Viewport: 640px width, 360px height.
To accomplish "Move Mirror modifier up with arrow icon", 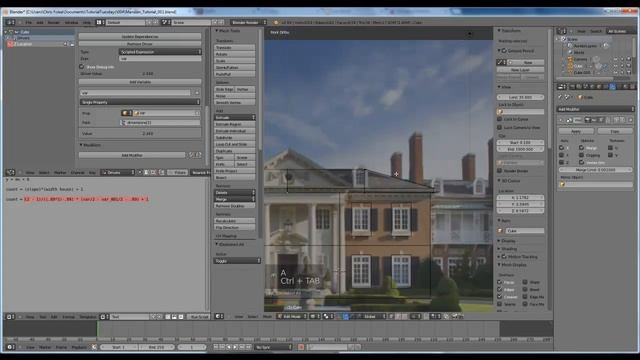I will coord(617,120).
